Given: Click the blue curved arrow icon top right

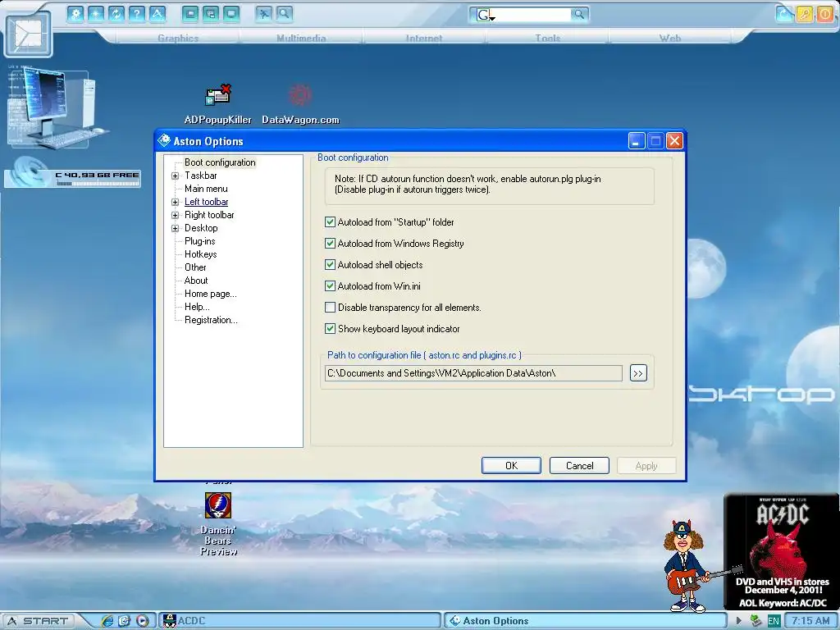Looking at the screenshot, I should pyautogui.click(x=784, y=14).
